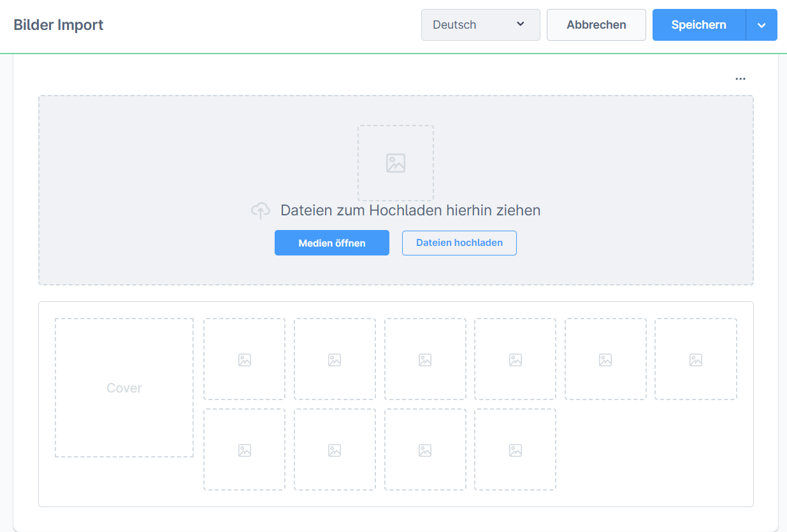
Task: Click the first placeholder icon in bottom row
Action: click(x=244, y=449)
